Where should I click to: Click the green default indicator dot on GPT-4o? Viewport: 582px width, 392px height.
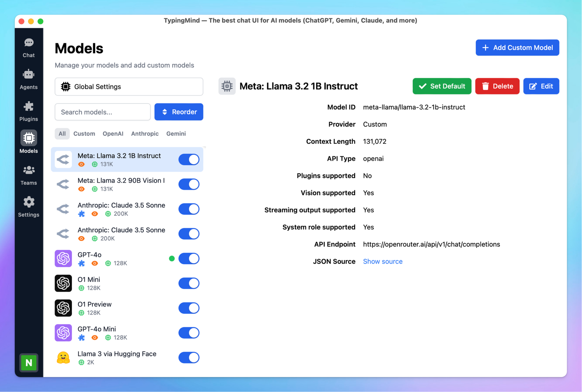[x=172, y=258]
